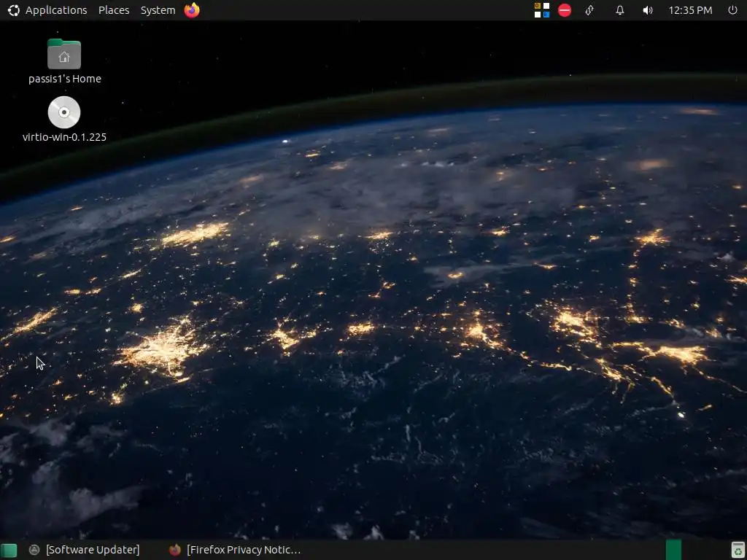The image size is (747, 560).
Task: Click the show desktop button
Action: (9, 551)
